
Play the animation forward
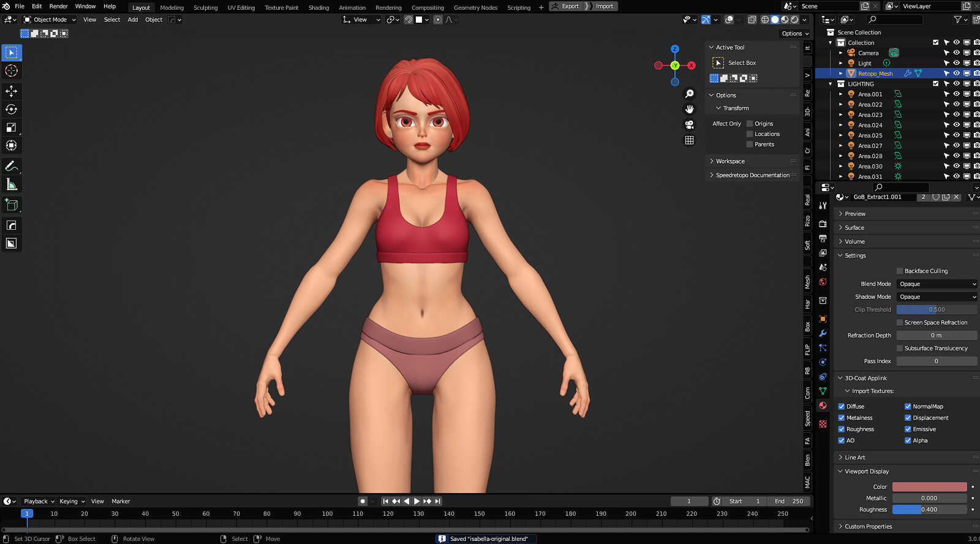(417, 501)
